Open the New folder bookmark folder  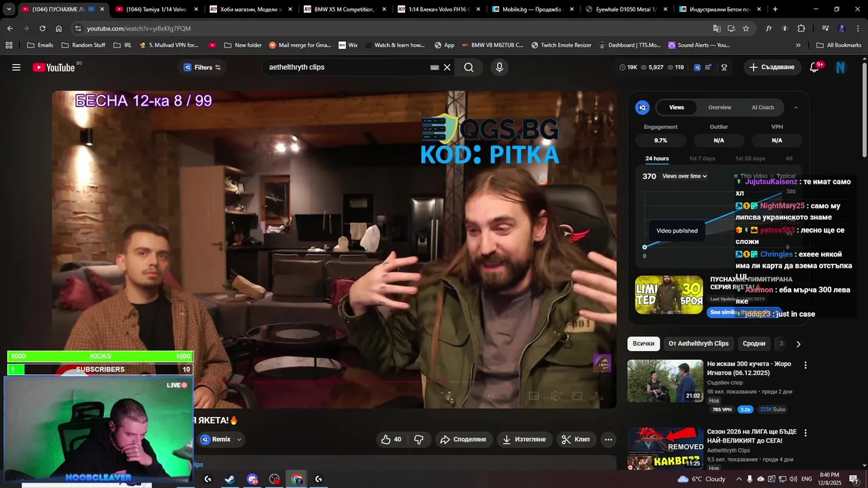tap(243, 45)
